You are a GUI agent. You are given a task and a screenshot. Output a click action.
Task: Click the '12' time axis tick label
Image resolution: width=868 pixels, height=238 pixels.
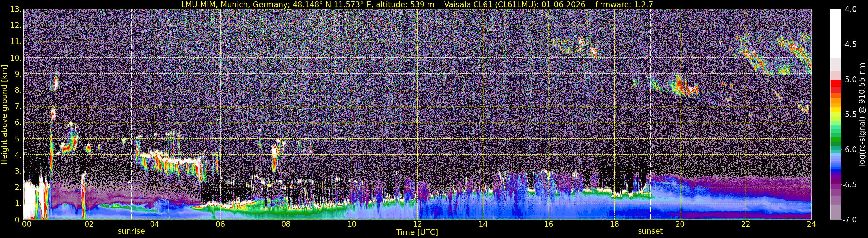[417, 224]
